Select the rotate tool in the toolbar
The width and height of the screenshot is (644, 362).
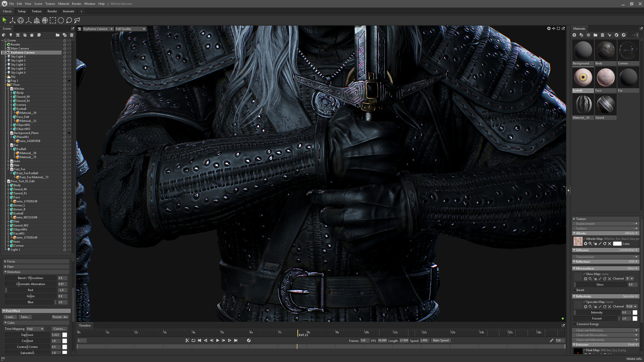(x=20, y=20)
